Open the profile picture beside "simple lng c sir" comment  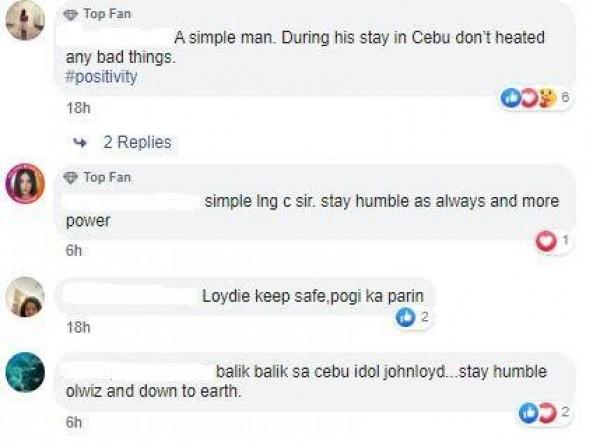pyautogui.click(x=26, y=182)
